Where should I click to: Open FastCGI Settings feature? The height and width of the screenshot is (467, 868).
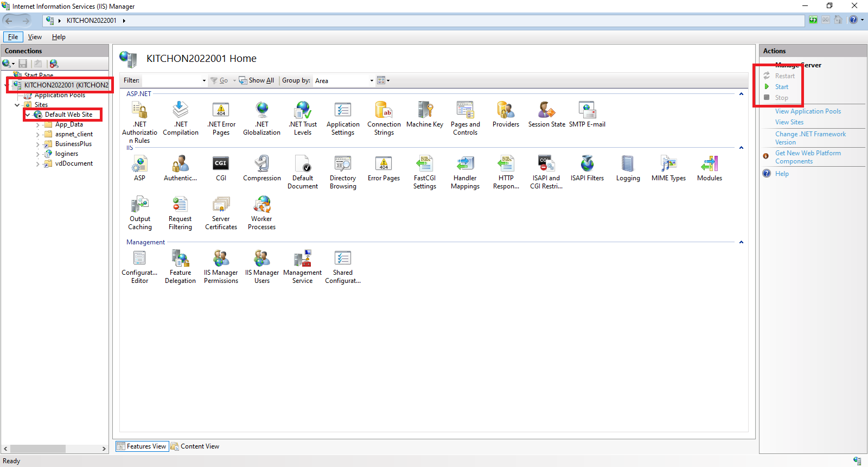[x=425, y=172]
